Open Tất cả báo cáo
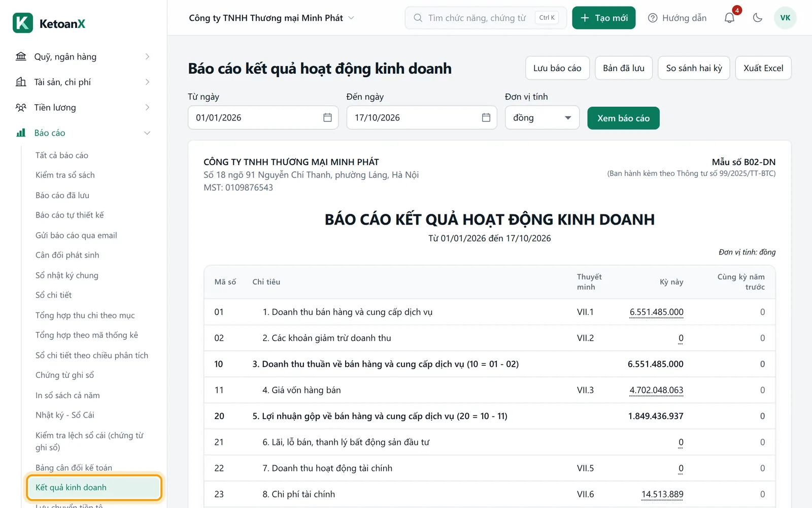The height and width of the screenshot is (508, 812). 62,155
